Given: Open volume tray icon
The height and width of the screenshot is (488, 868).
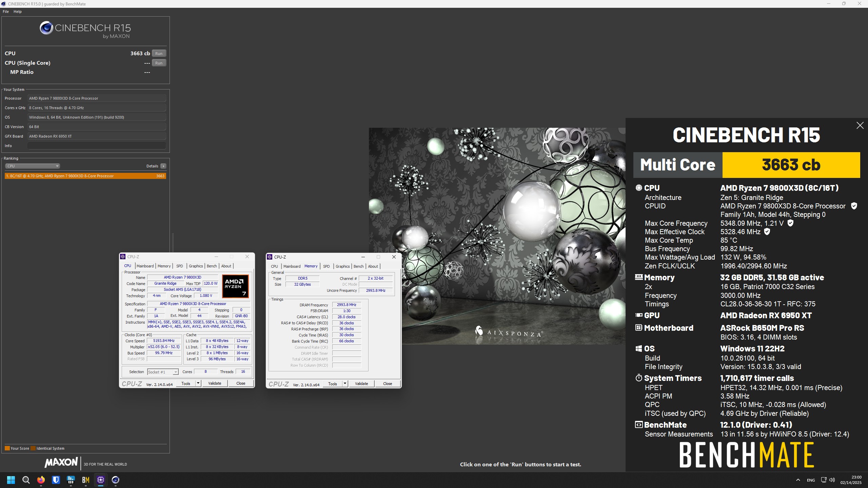Looking at the screenshot, I should (x=832, y=480).
